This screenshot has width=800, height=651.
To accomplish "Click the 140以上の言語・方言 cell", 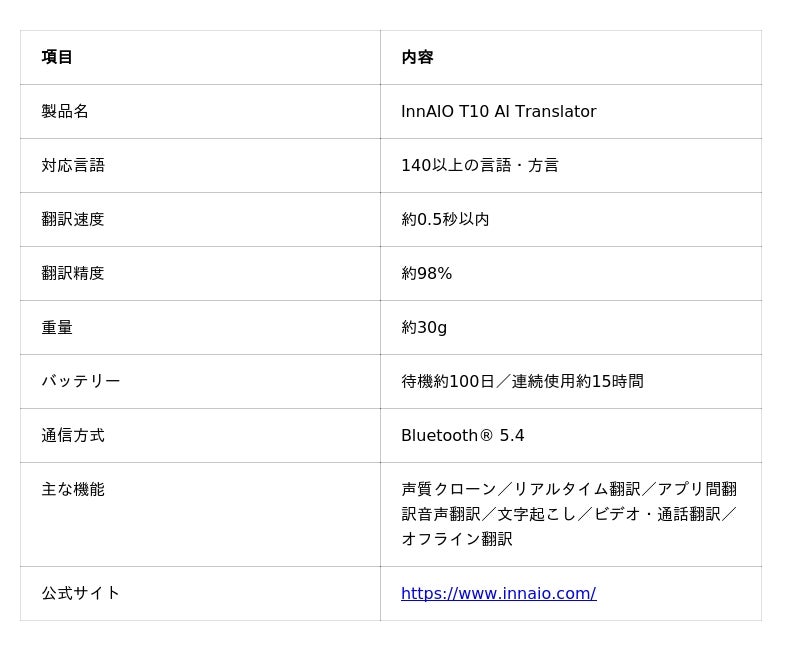I will (x=479, y=165).
